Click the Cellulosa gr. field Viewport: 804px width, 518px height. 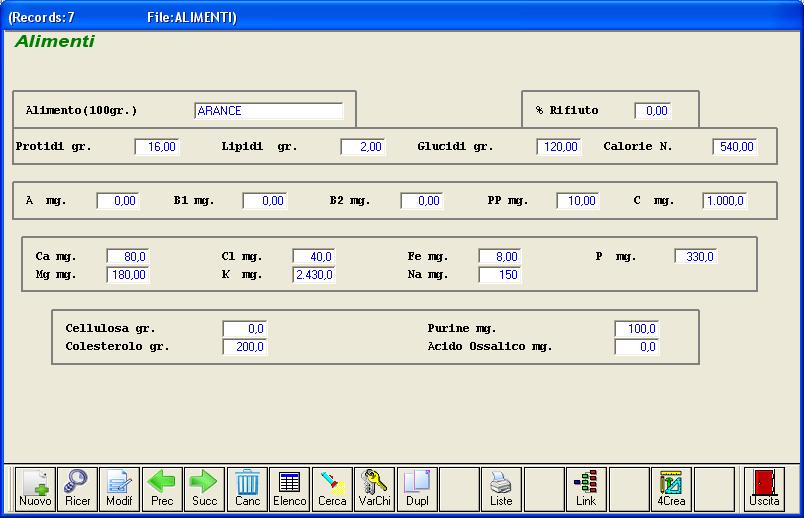pos(245,329)
